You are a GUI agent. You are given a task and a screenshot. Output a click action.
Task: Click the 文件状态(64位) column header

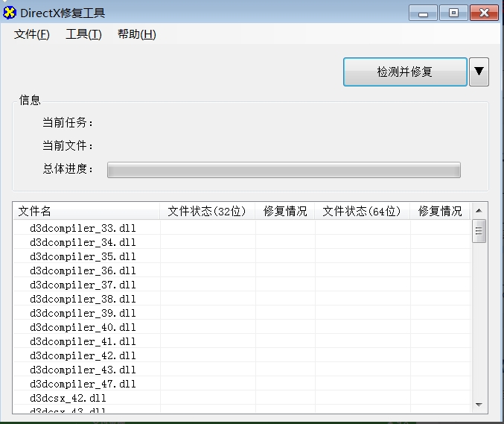tap(362, 211)
